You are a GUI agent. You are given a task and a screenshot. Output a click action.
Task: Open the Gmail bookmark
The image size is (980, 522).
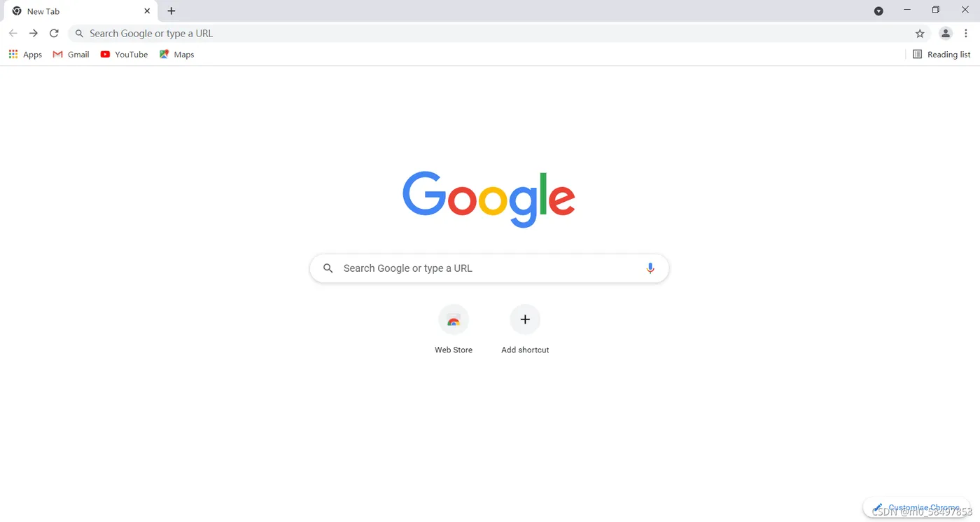tap(71, 54)
